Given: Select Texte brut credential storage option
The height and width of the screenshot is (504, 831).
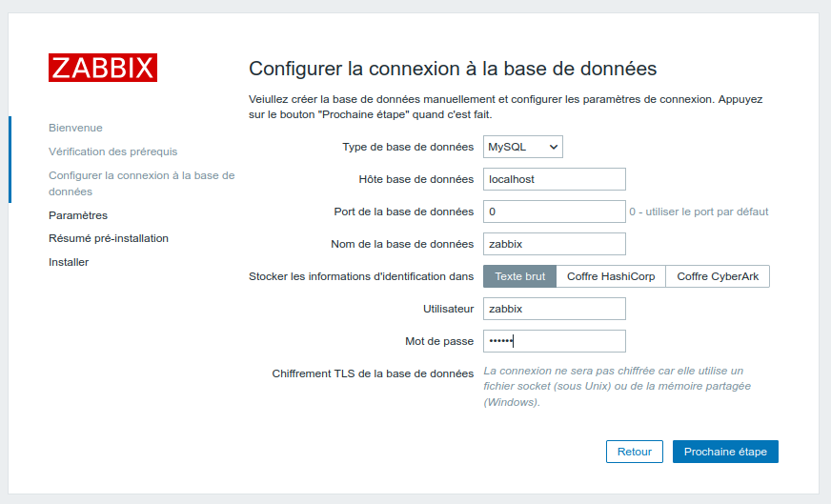Looking at the screenshot, I should click(x=520, y=276).
